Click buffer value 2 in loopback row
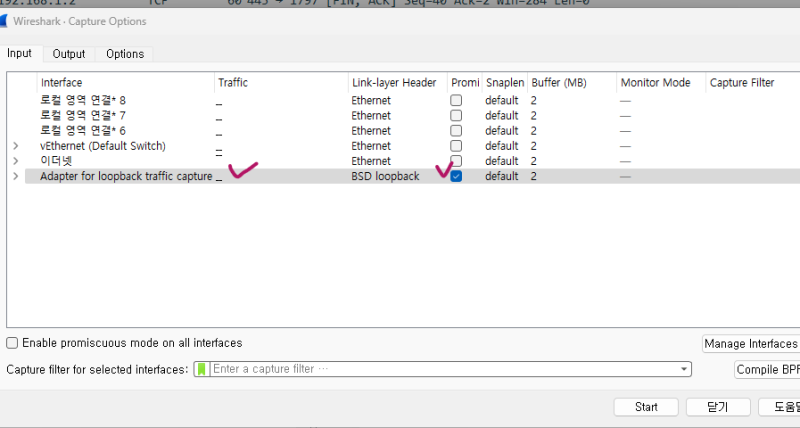The height and width of the screenshot is (428, 800). [534, 176]
